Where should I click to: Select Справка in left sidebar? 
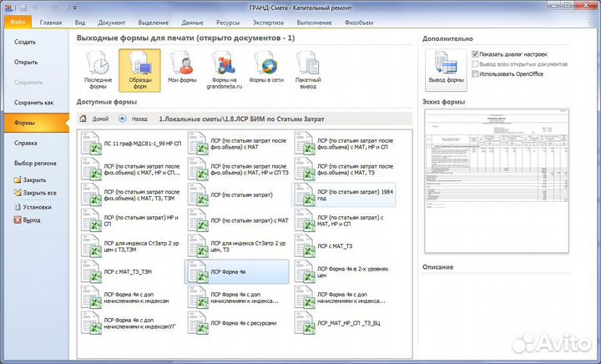pos(25,143)
